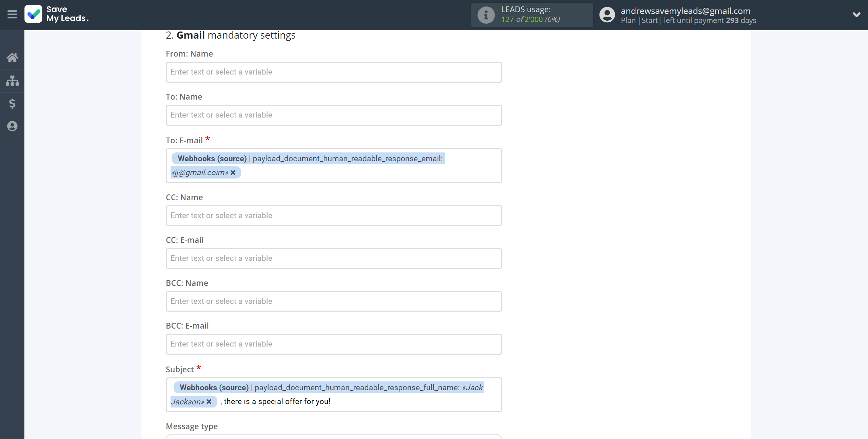
Task: Click the account avatar icon
Action: click(x=607, y=15)
